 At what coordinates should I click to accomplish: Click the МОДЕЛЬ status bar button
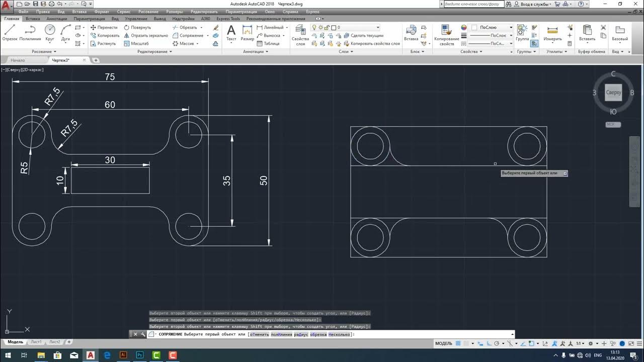click(443, 343)
